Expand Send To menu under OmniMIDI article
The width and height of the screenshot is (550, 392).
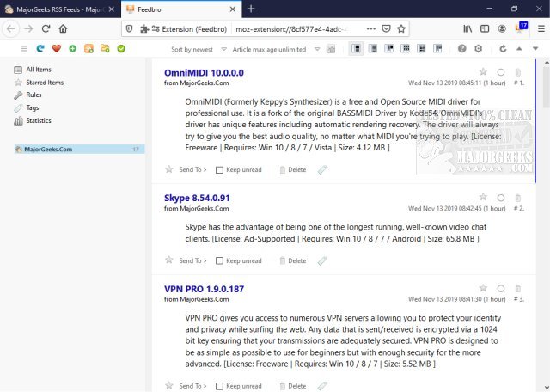(x=191, y=170)
